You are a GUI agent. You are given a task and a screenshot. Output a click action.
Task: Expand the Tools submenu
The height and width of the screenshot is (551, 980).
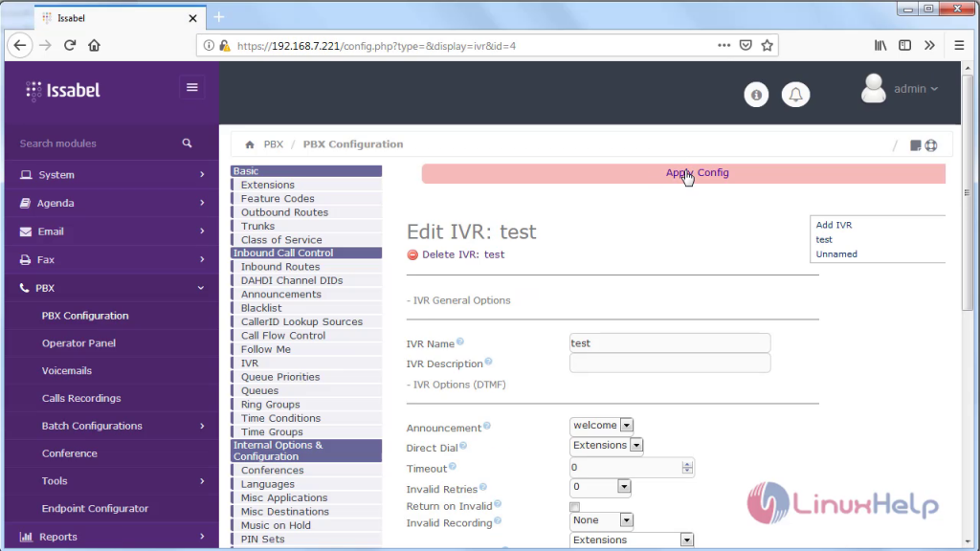pos(112,480)
